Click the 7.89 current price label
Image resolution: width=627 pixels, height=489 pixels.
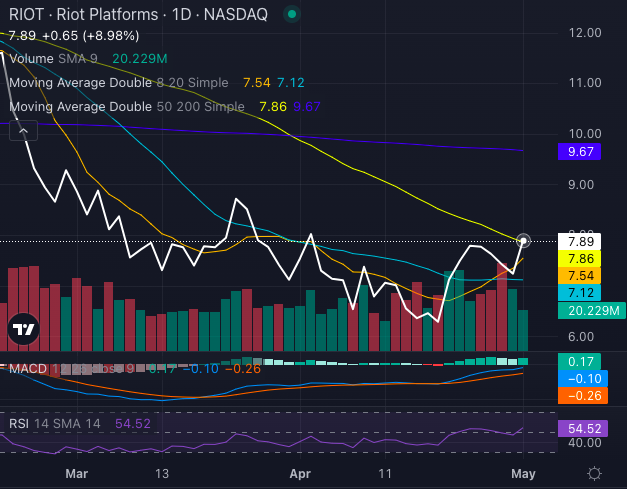(579, 242)
